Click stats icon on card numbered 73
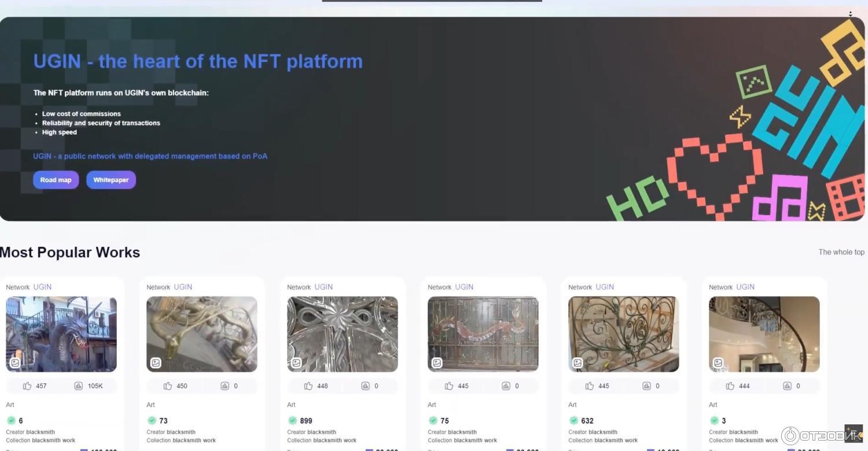 point(225,386)
